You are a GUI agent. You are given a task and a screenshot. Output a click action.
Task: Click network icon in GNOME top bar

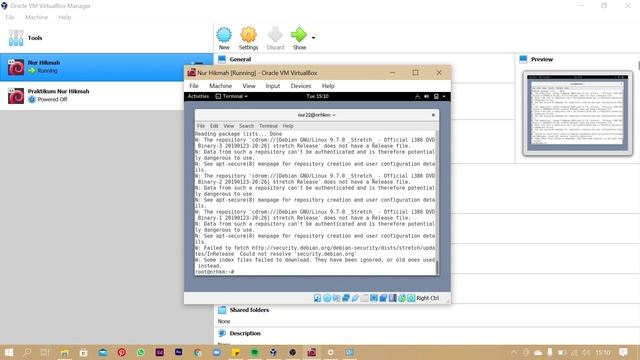pyautogui.click(x=417, y=97)
